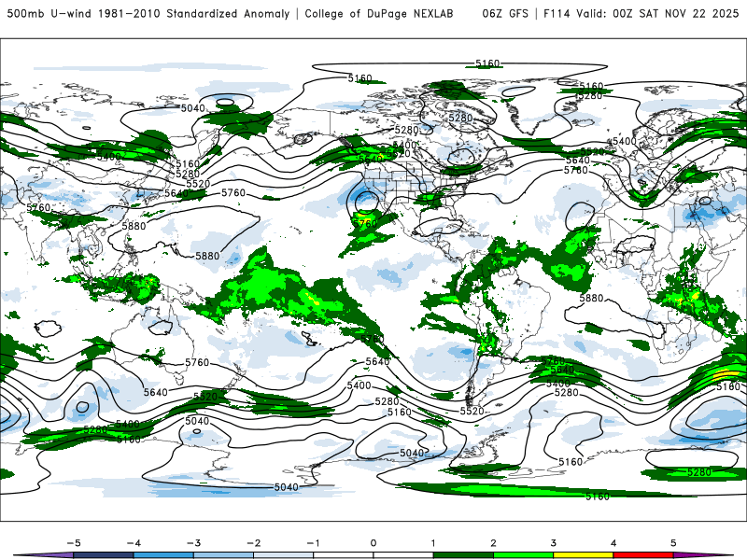Viewport: 747px width, 560px height.
Task: Click the bright green 2 to 3 colorbar segment
Action: [523, 555]
